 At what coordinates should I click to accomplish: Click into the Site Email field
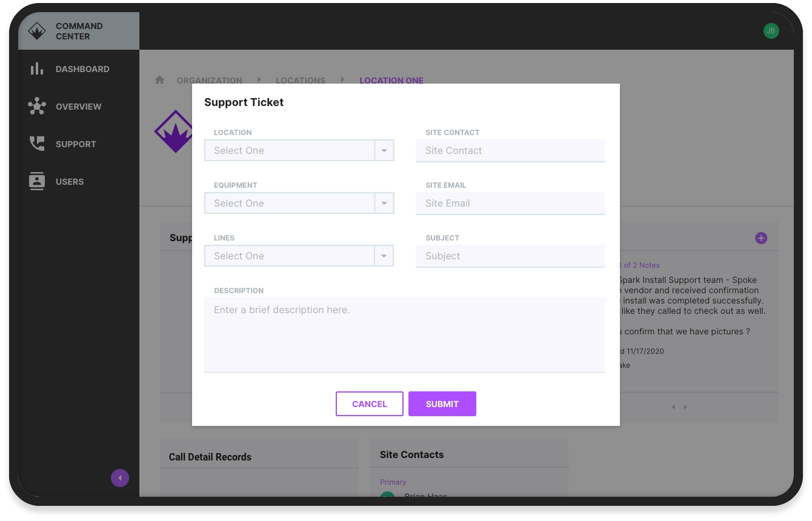click(510, 204)
